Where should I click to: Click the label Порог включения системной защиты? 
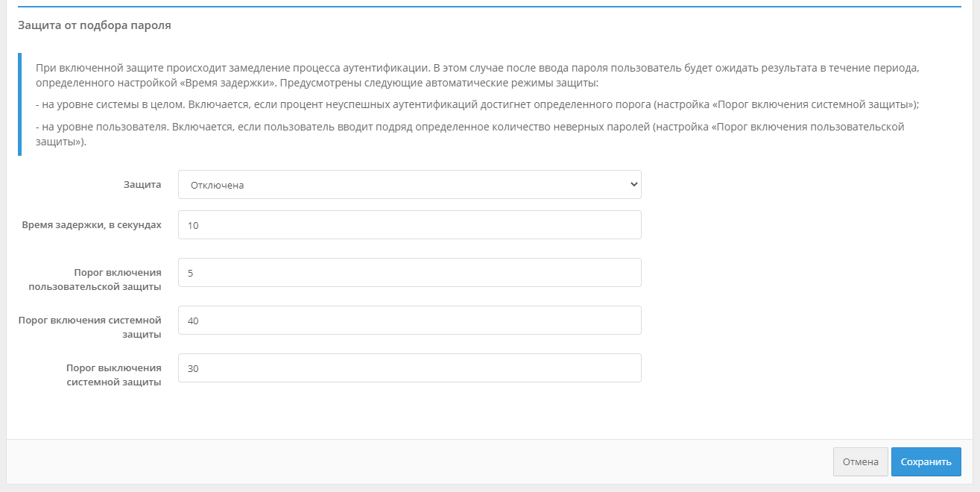[90, 327]
